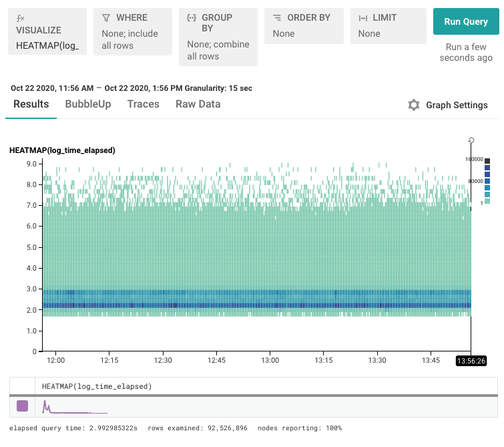Click the 13:56:26 time marker label
Image resolution: width=504 pixels, height=447 pixels.
point(471,360)
